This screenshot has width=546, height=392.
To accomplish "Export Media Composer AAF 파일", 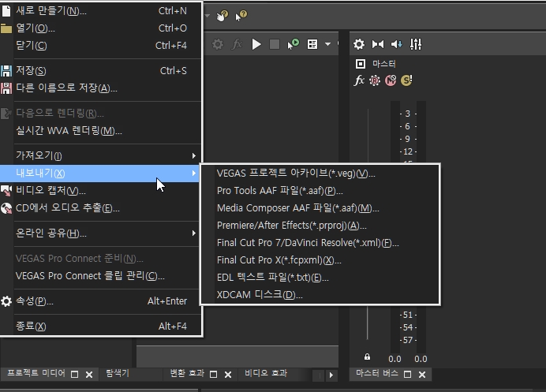I will pos(320,208).
